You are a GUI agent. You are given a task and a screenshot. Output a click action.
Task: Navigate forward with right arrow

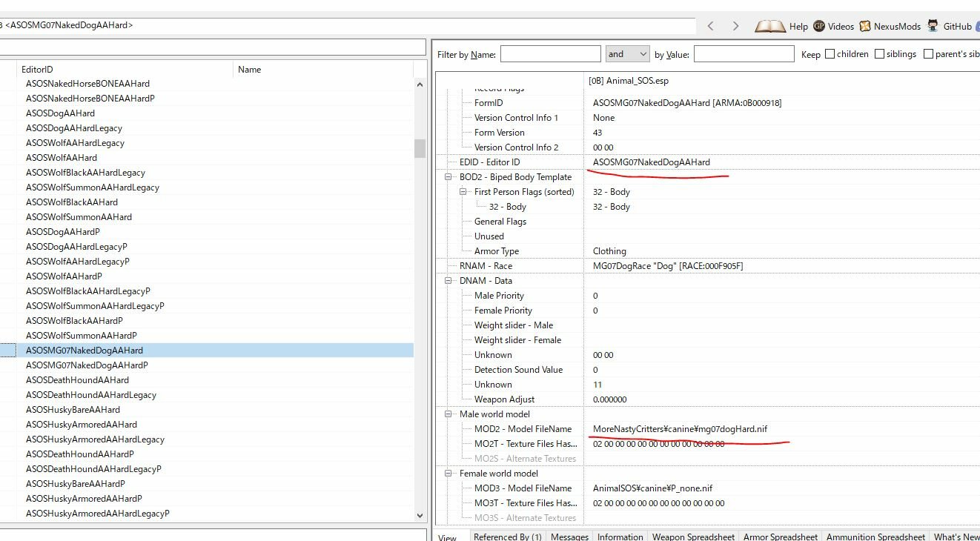(x=735, y=26)
